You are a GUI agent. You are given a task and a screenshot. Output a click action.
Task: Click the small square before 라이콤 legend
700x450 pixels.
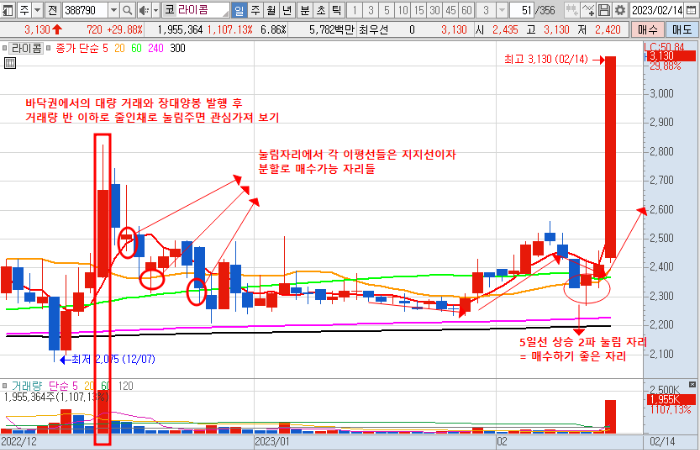(5, 48)
